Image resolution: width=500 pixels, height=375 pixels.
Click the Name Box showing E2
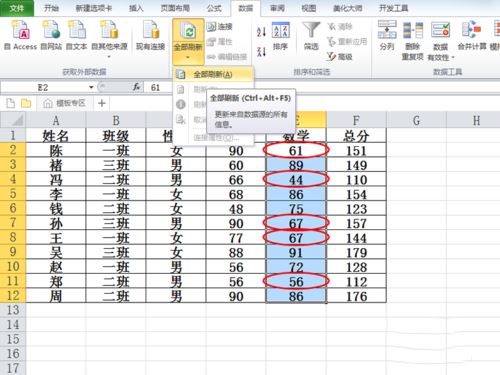tap(43, 87)
